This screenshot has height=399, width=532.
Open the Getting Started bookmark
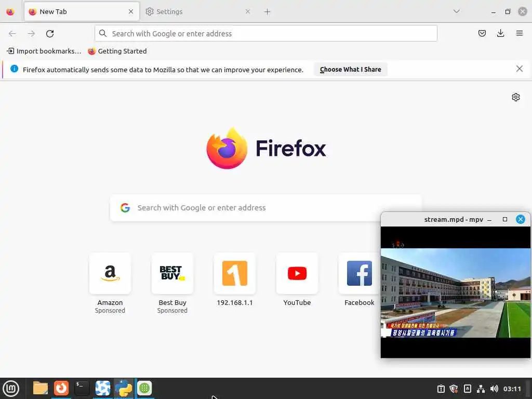(117, 51)
